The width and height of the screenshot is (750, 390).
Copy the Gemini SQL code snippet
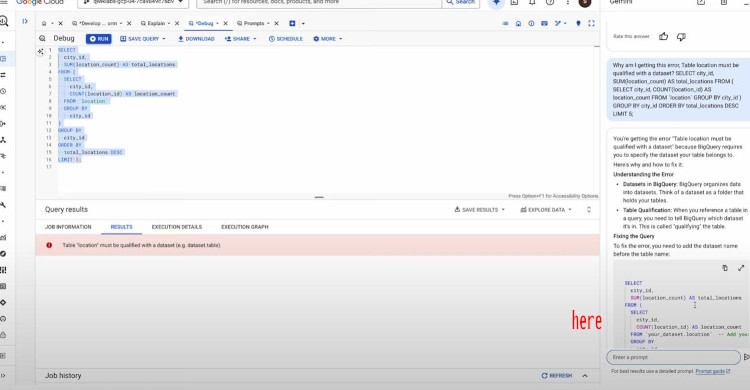coord(725,268)
